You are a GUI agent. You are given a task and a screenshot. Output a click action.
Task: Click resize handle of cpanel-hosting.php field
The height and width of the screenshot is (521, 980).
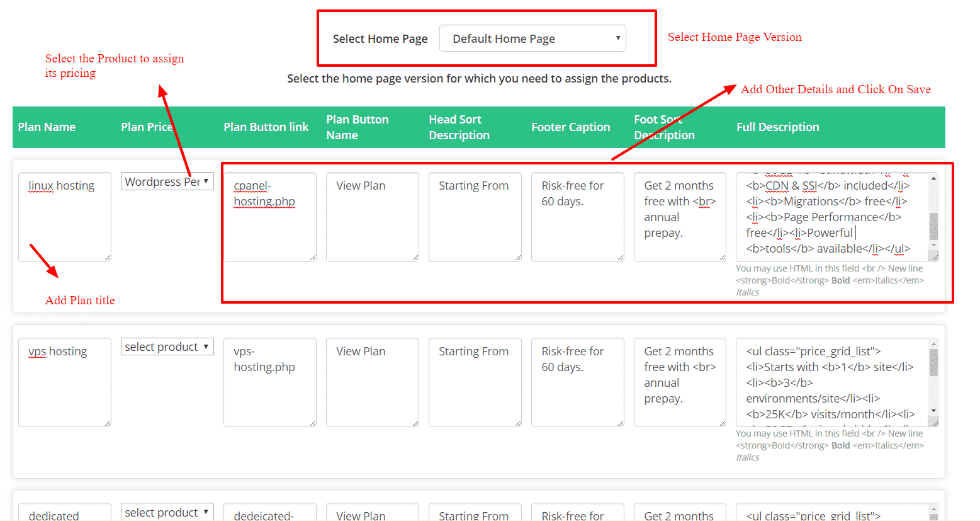click(313, 258)
